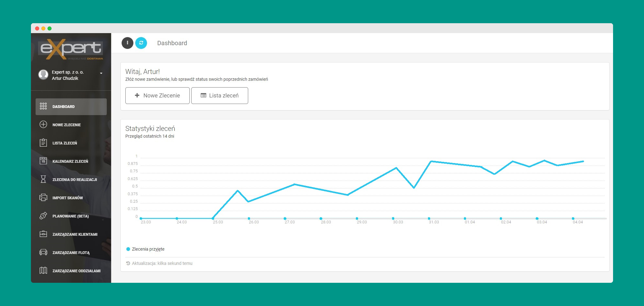Click the chart data point at 04.04
The height and width of the screenshot is (306, 644).
(573, 218)
